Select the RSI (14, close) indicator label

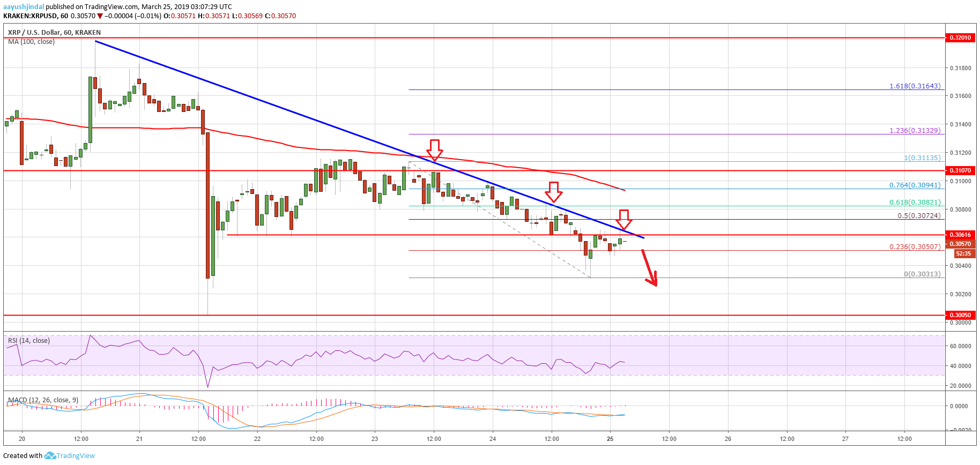click(x=28, y=340)
